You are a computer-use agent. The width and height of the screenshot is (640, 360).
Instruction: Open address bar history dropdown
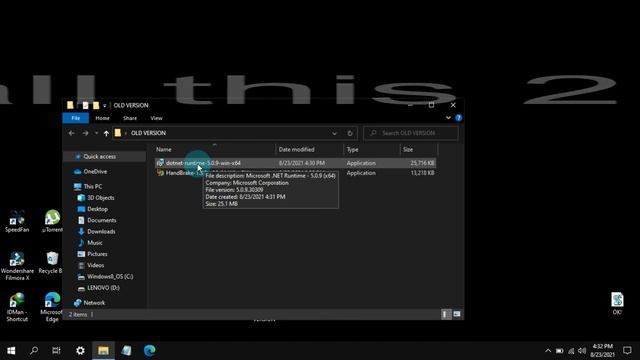[x=334, y=133]
